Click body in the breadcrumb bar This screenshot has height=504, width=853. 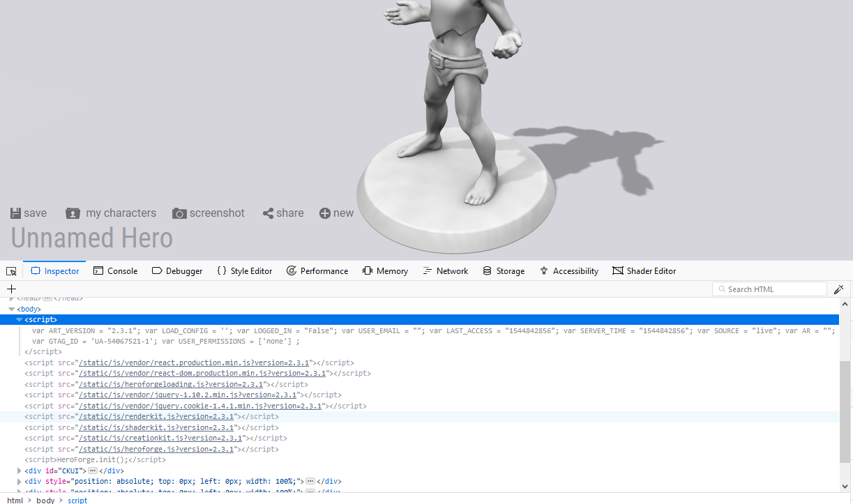coord(45,500)
